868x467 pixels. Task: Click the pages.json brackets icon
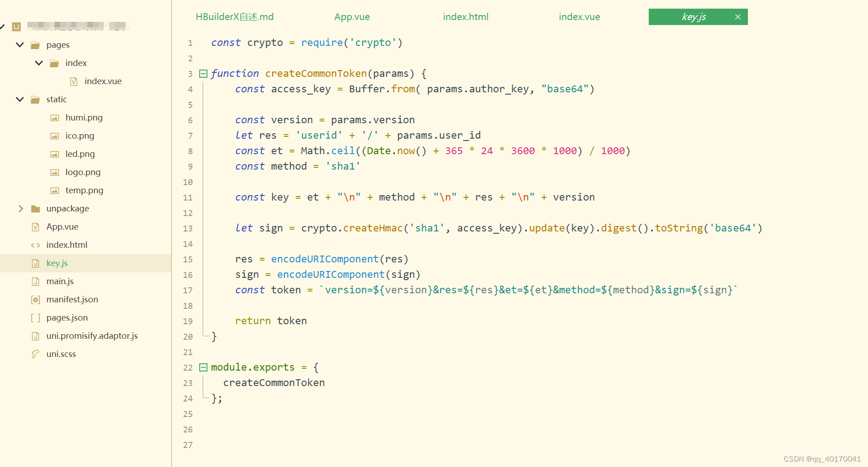35,318
